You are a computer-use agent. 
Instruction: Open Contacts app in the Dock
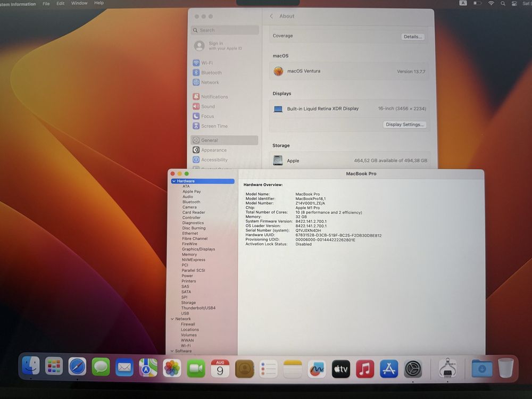244,369
